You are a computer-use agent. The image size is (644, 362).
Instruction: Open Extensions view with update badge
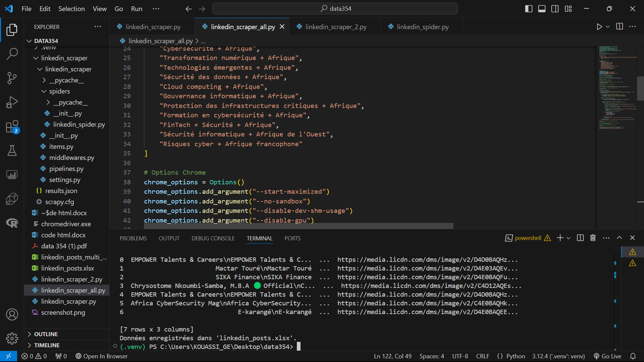[12, 127]
